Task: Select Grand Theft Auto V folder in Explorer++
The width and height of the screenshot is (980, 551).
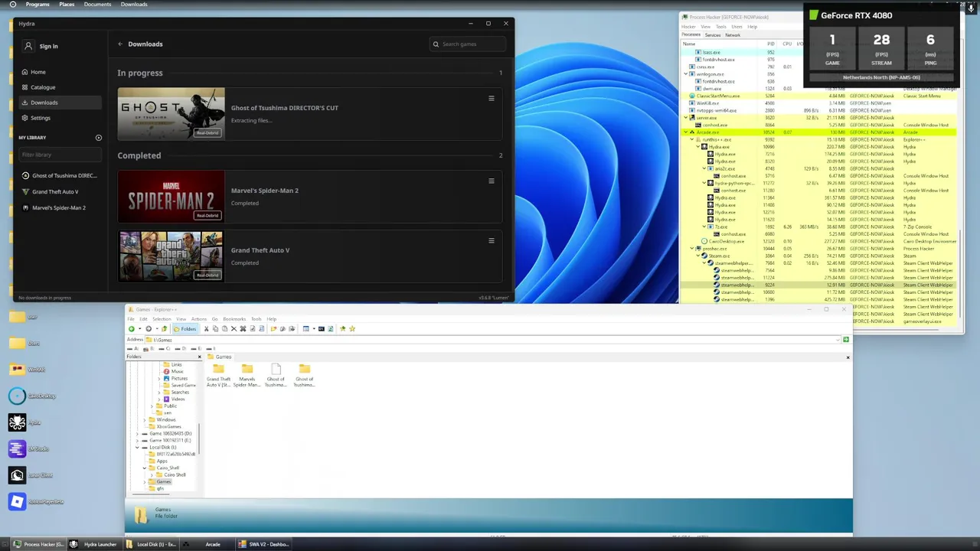Action: [218, 375]
